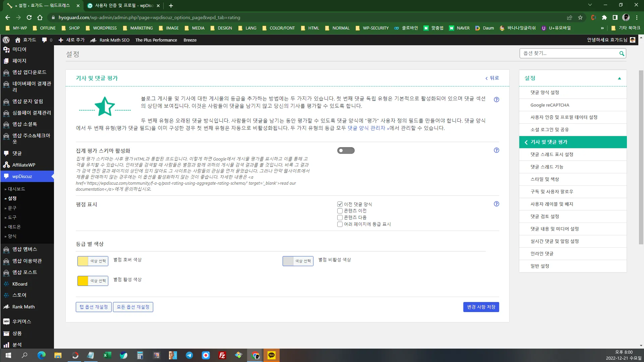The height and width of the screenshot is (362, 644).
Task: Reload the page with browser refresh
Action: pos(29,17)
